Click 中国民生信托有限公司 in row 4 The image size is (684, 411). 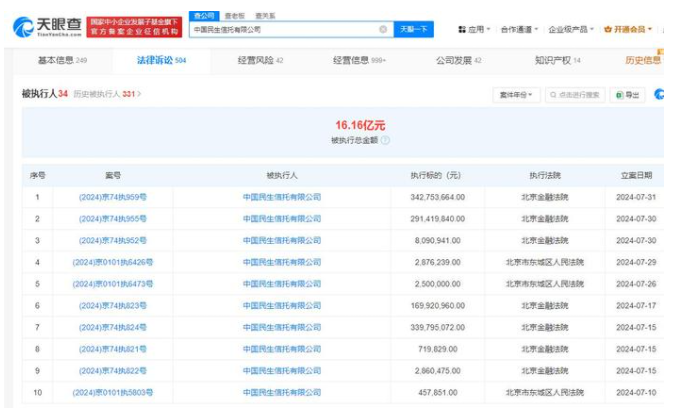point(282,262)
